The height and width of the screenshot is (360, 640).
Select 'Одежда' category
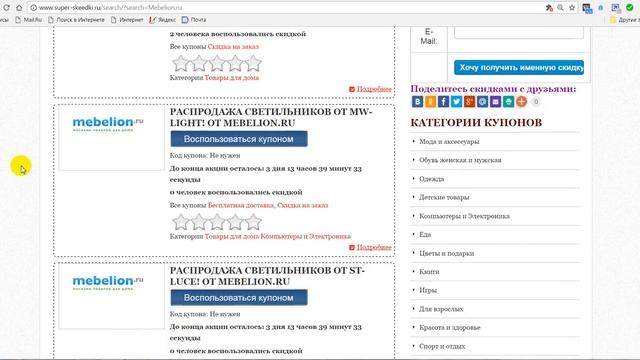[431, 179]
